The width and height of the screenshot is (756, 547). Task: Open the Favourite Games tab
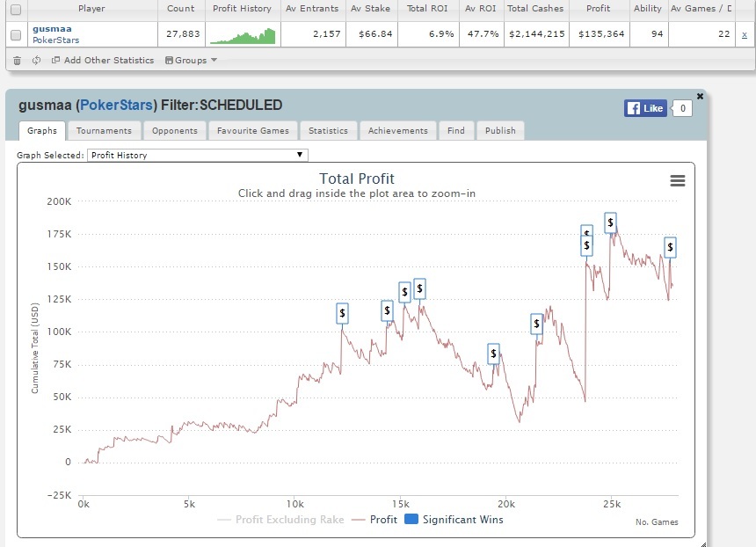(x=252, y=131)
